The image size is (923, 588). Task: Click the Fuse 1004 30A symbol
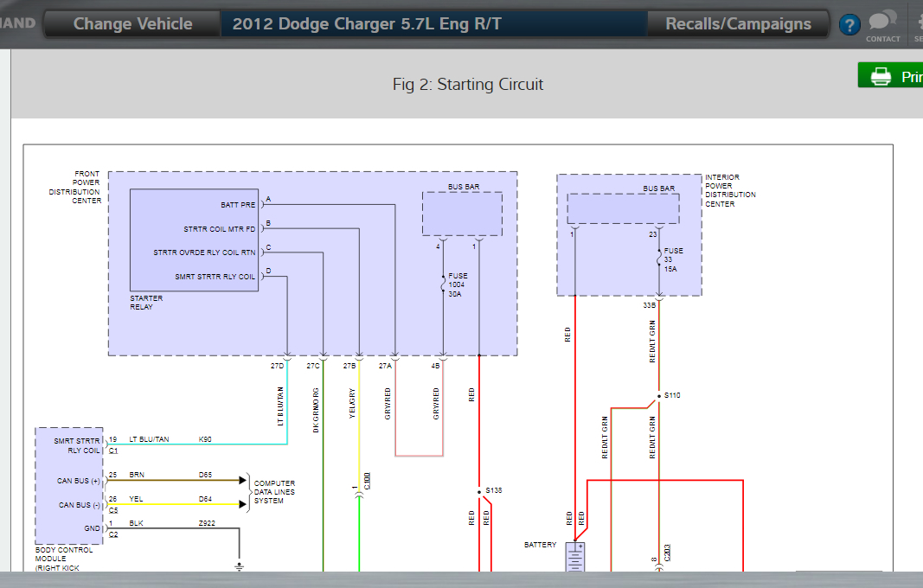pos(443,284)
